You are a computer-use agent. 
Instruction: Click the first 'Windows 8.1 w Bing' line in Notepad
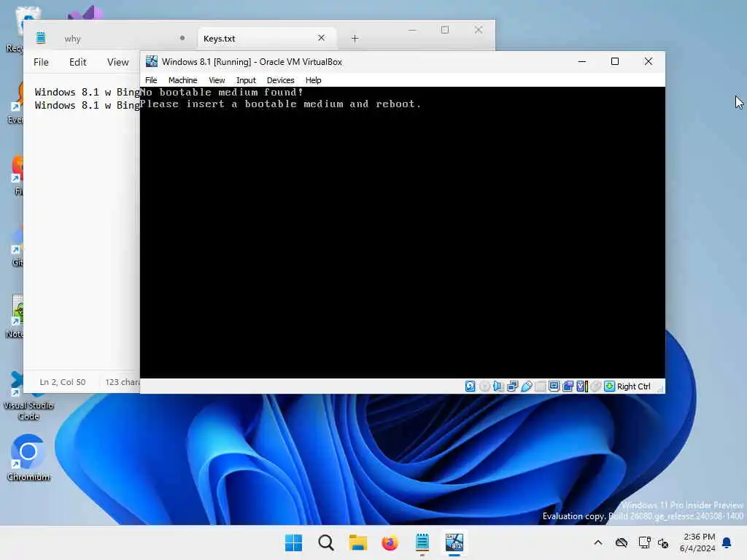tap(88, 92)
